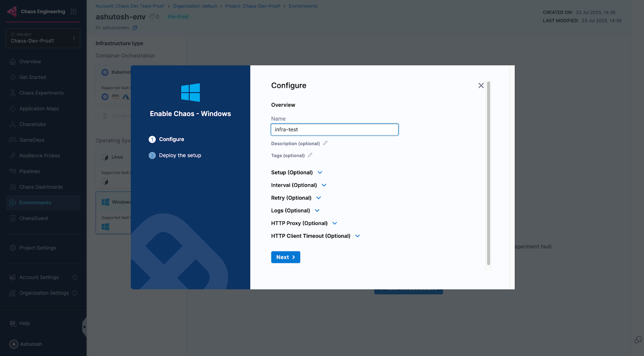Select the Kubernetes infrastructure card
The width and height of the screenshot is (644, 356).
click(x=114, y=83)
